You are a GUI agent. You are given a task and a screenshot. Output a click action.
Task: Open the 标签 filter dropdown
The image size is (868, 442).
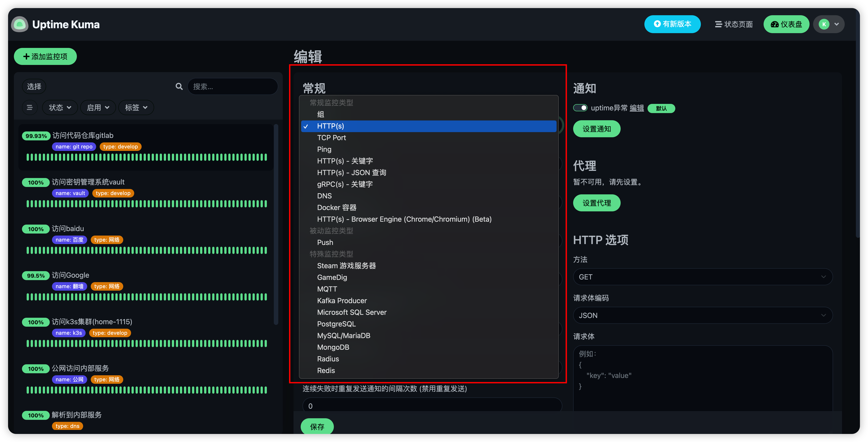tap(136, 107)
